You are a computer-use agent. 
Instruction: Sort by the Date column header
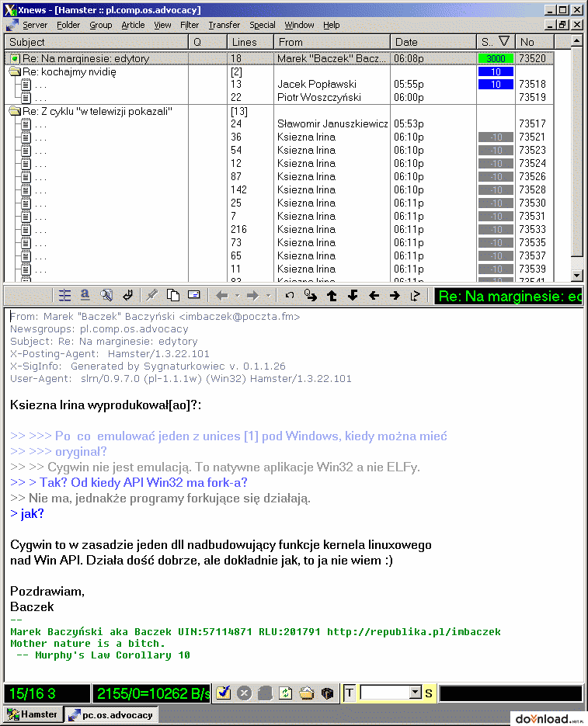433,42
